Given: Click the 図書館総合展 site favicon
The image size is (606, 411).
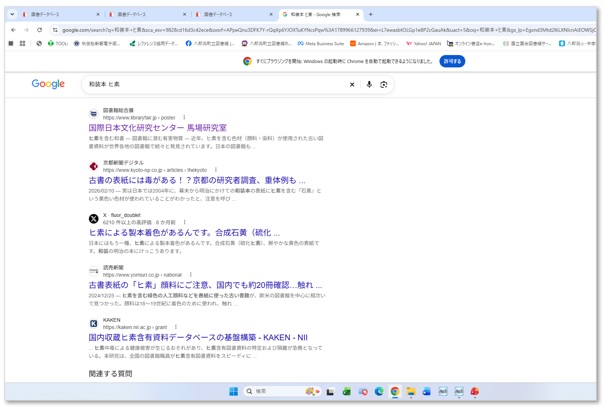Looking at the screenshot, I should [x=94, y=114].
